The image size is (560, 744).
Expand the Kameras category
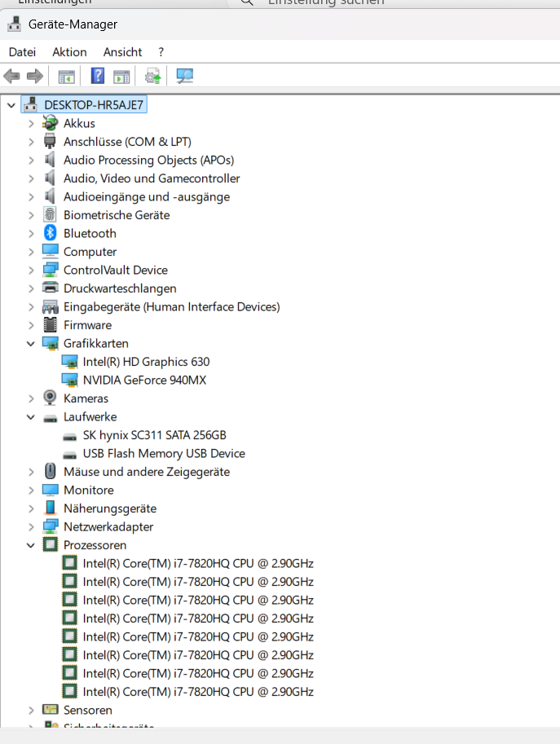point(31,398)
